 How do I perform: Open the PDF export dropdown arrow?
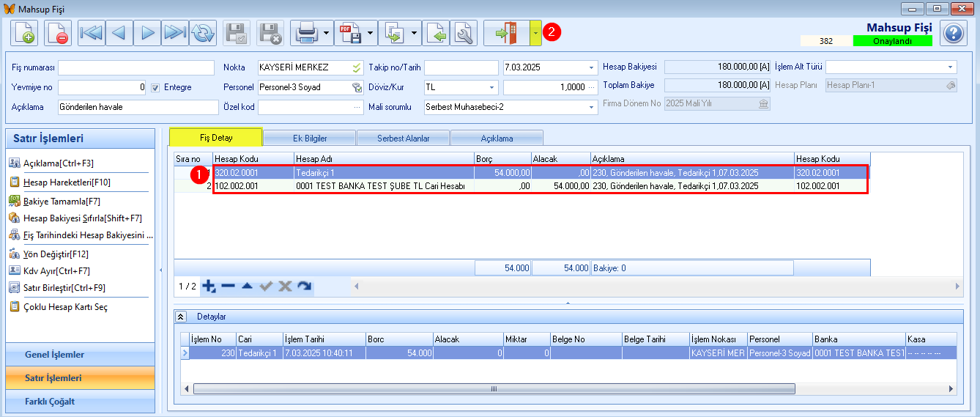pos(371,33)
